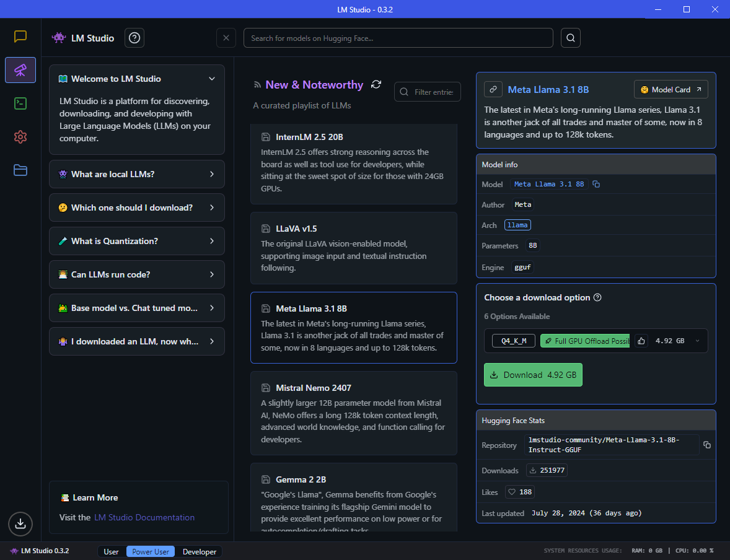Click the Download 4.92 GB button
Image resolution: width=730 pixels, height=560 pixels.
tap(533, 375)
